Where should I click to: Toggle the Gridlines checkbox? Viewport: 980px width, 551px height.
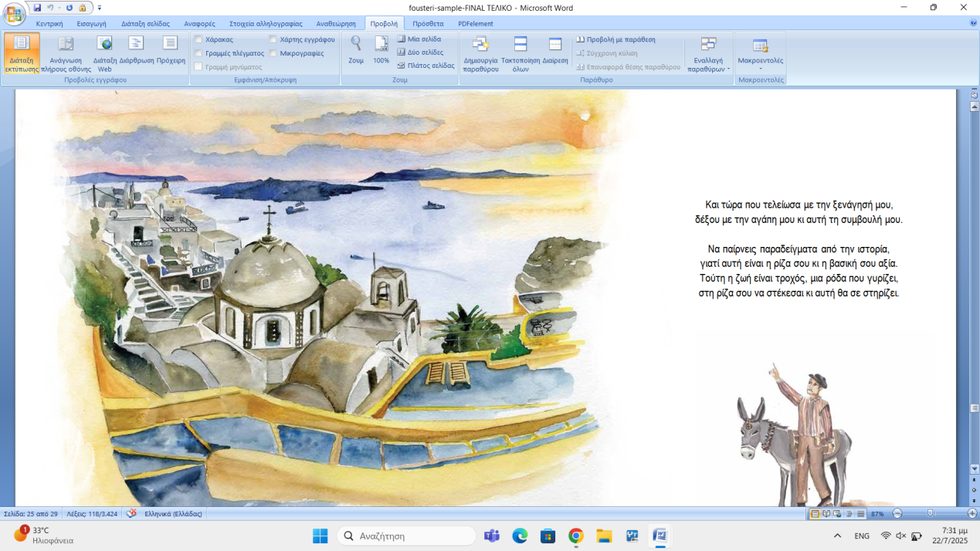pyautogui.click(x=198, y=53)
